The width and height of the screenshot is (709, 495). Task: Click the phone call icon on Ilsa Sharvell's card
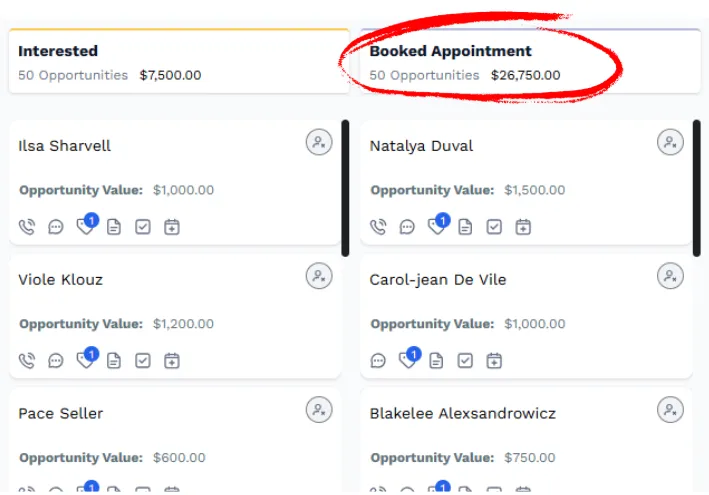click(27, 226)
